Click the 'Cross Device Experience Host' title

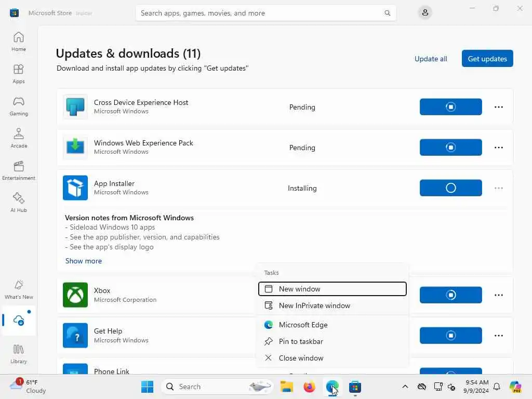[x=141, y=102]
